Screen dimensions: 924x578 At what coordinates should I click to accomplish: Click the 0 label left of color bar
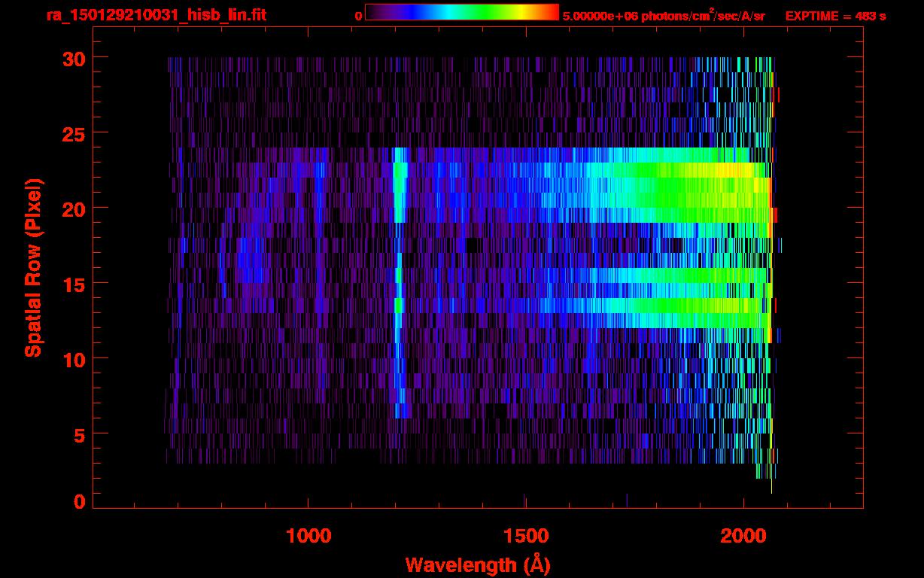click(358, 16)
